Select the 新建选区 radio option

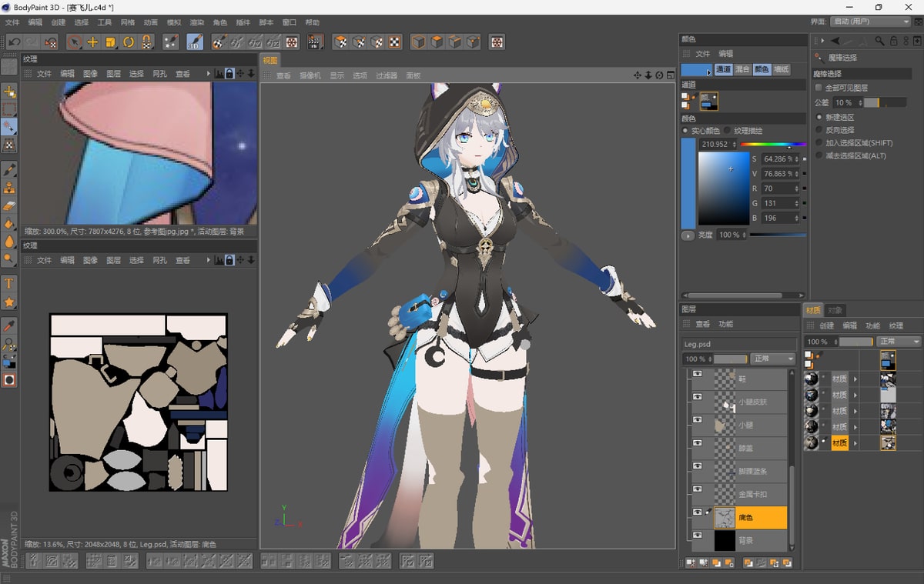coord(819,117)
